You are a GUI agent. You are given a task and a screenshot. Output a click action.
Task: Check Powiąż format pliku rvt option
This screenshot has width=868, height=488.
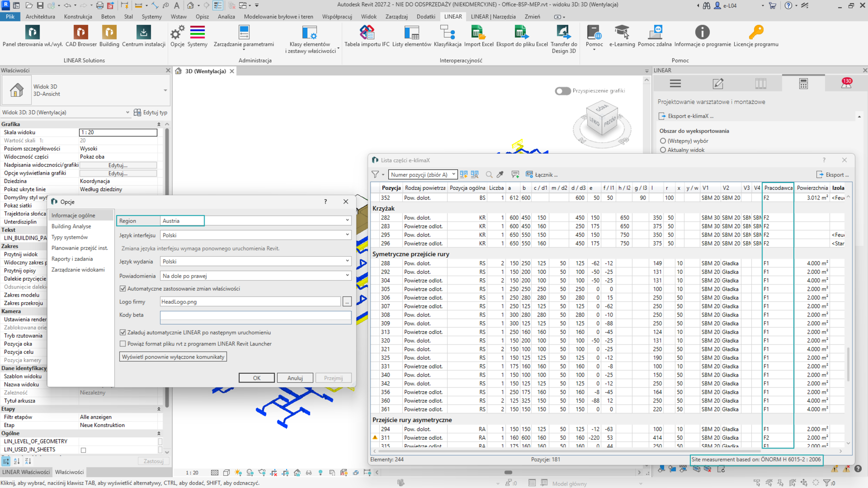click(x=123, y=344)
